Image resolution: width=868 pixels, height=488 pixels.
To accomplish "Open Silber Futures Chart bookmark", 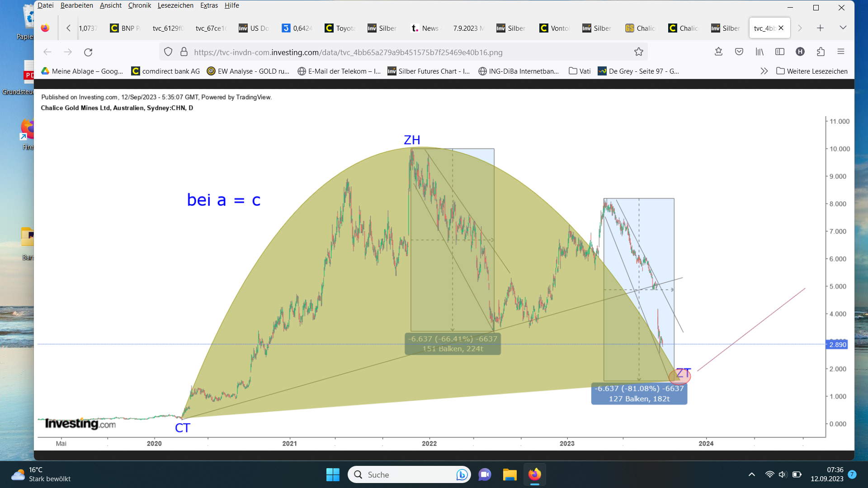I will tap(429, 71).
